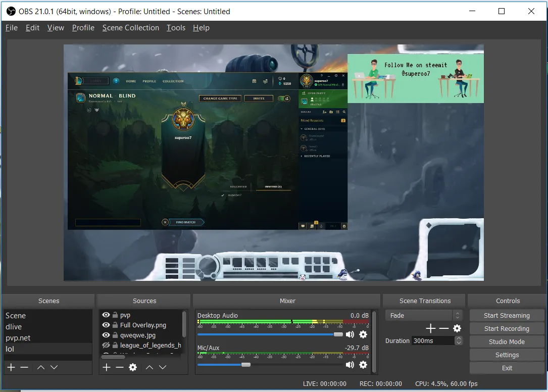Open the View menu
This screenshot has width=548, height=392.
click(x=56, y=28)
